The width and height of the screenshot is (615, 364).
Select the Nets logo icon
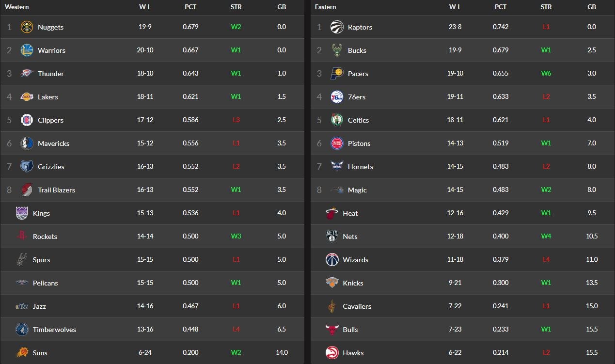[332, 237]
